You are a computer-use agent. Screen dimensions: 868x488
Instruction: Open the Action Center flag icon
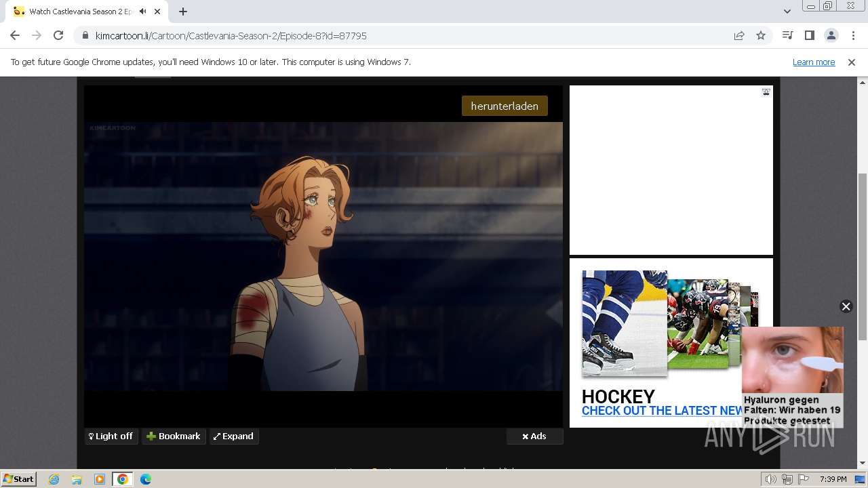803,479
